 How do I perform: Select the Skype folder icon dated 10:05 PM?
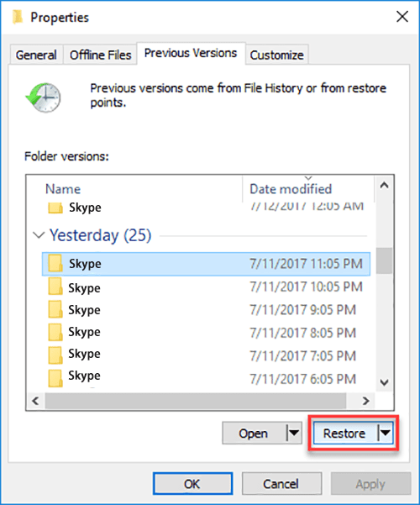55,287
